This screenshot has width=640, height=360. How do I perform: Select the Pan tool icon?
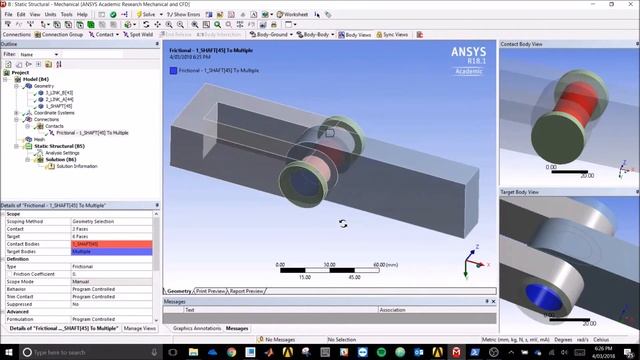pos(157,24)
